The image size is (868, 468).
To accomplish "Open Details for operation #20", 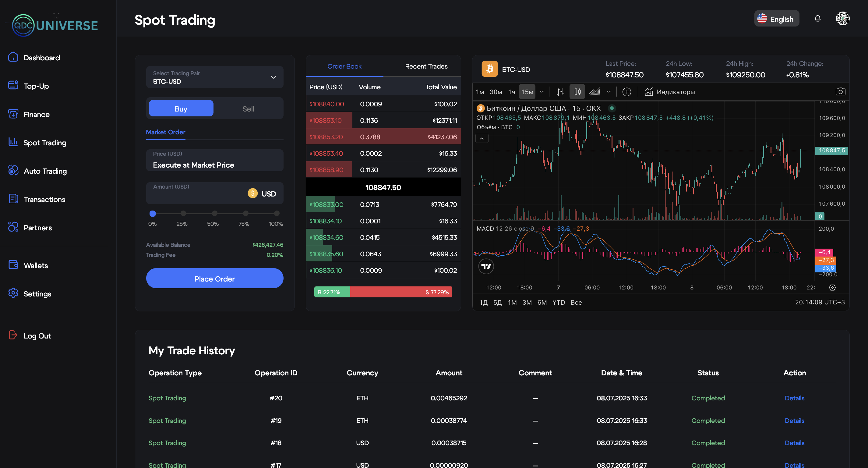I will pyautogui.click(x=794, y=398).
